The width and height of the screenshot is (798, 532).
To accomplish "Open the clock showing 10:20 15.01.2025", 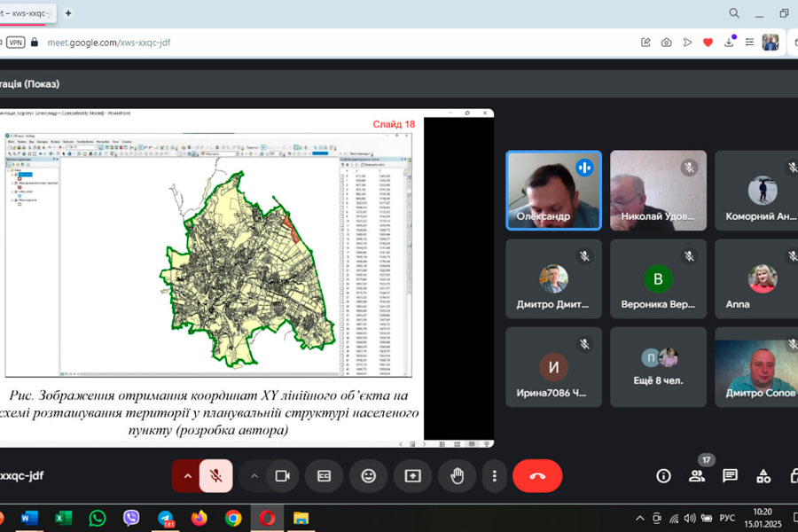I will (763, 518).
